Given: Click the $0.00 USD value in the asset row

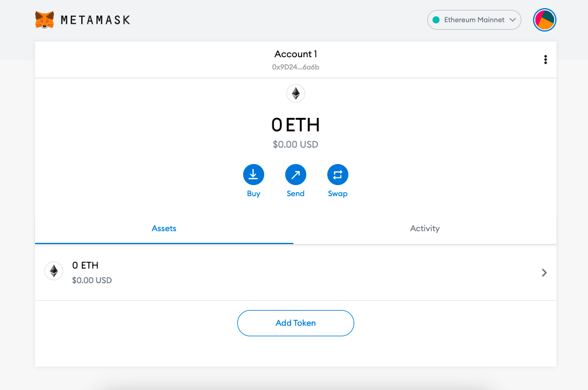Looking at the screenshot, I should (92, 280).
